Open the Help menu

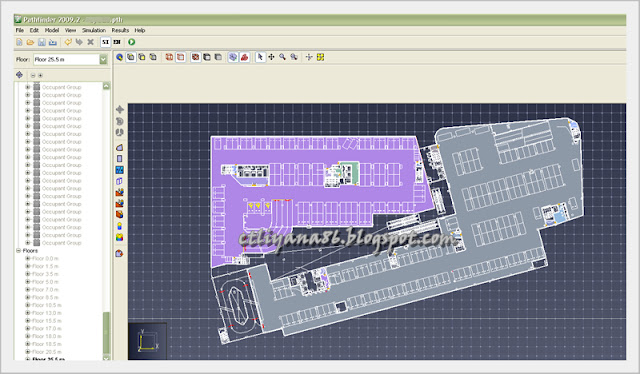click(x=140, y=30)
